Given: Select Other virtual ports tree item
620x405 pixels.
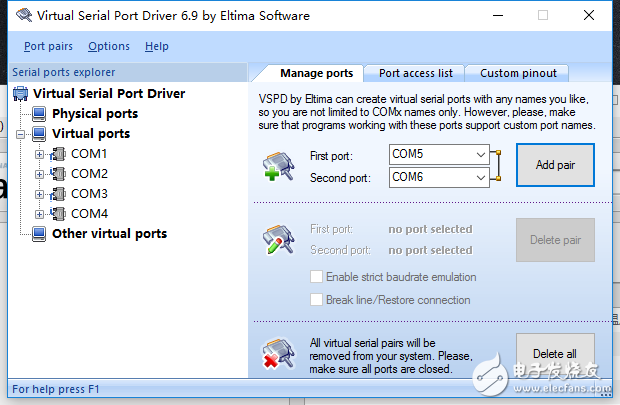Looking at the screenshot, I should pyautogui.click(x=110, y=234).
